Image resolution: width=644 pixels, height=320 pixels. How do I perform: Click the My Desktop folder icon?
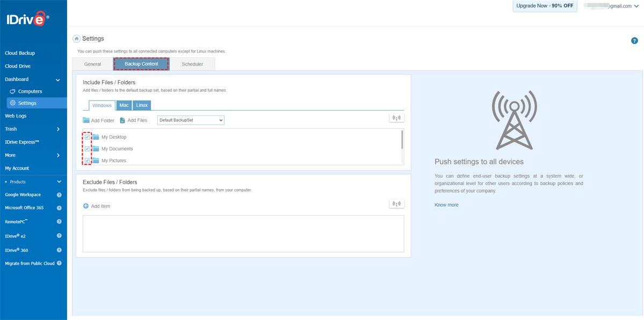pyautogui.click(x=96, y=137)
